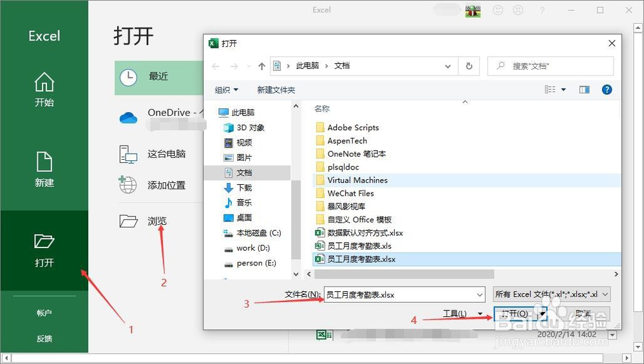Screen dimensions: 644x364
Task: Select the person (E:) drive
Action: tap(250, 263)
